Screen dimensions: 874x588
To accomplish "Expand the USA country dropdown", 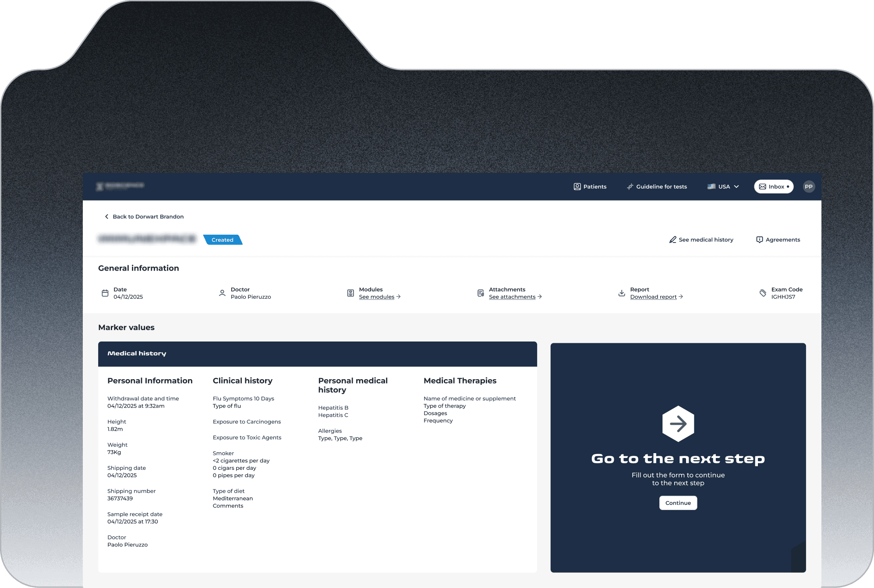I will tap(723, 187).
